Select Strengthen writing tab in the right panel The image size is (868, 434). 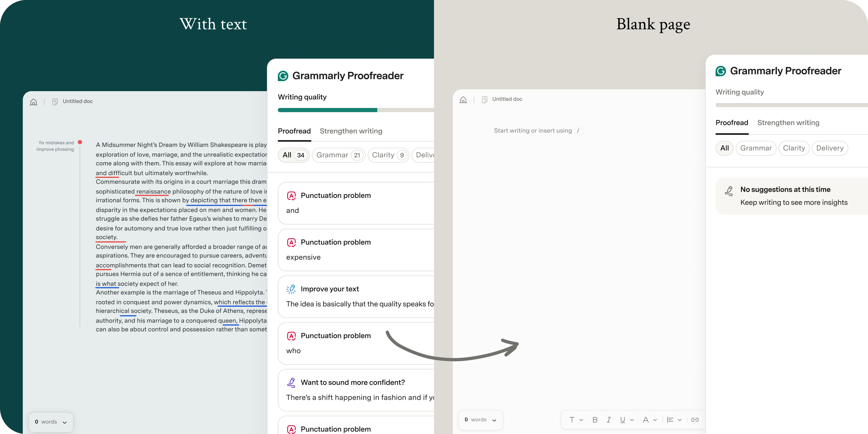click(788, 123)
